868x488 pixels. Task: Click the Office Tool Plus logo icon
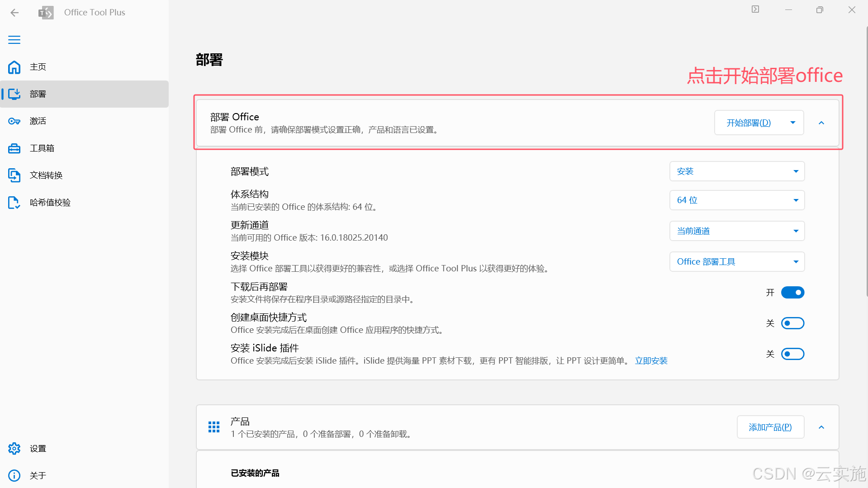(x=46, y=13)
